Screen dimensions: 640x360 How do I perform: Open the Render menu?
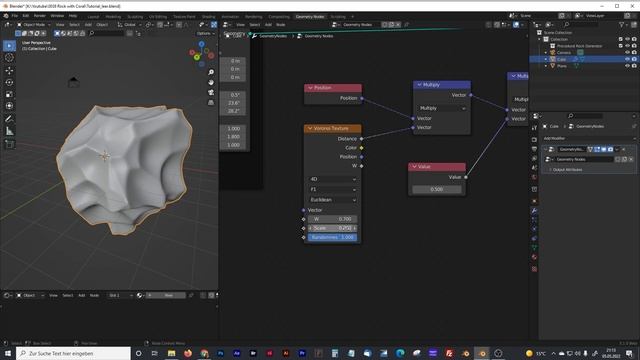coord(40,16)
